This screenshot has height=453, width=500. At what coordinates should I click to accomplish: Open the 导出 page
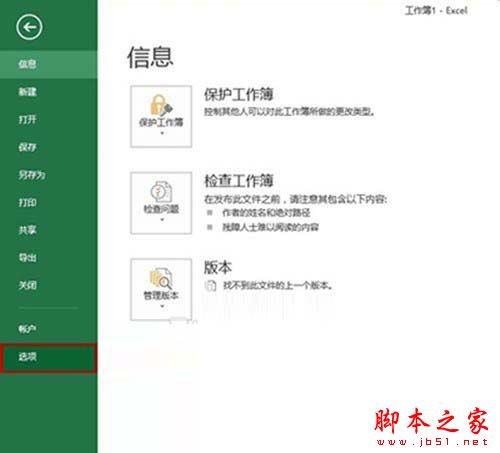pos(49,258)
